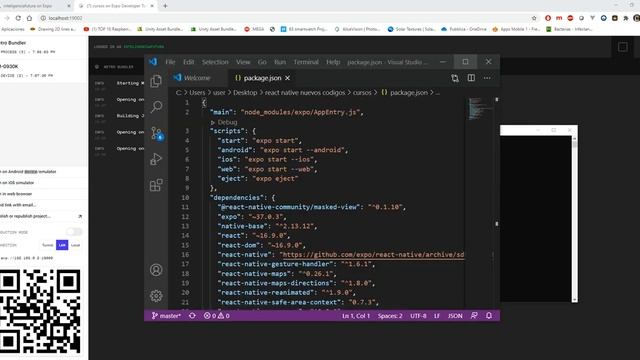Open the Manage gear icon in VS Code
Screen dimensions: 640x360
[x=156, y=296]
